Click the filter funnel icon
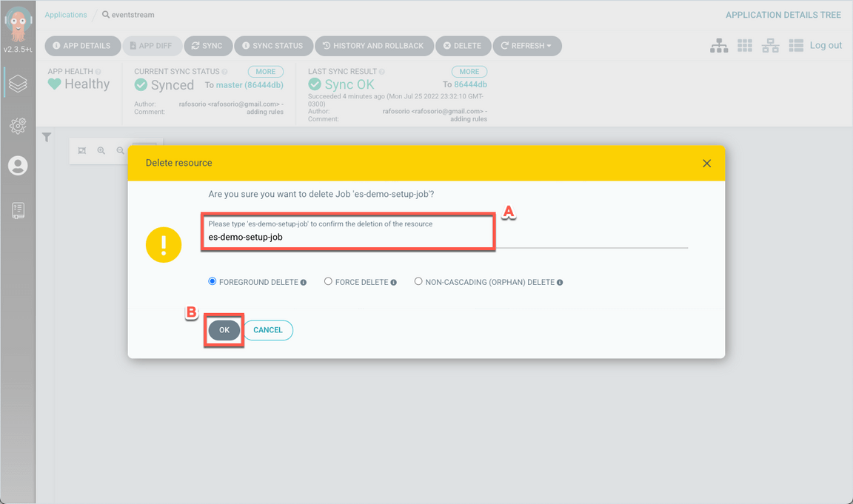The height and width of the screenshot is (504, 853). pos(47,137)
